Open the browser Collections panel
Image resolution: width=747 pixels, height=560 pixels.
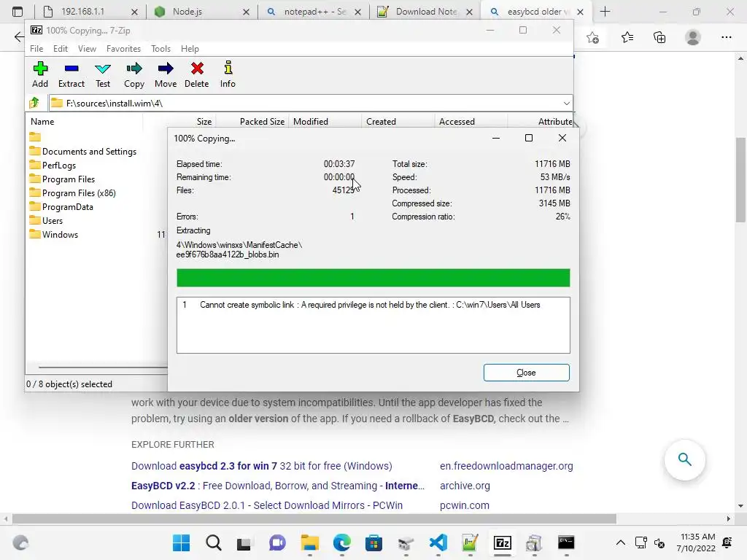coord(659,37)
